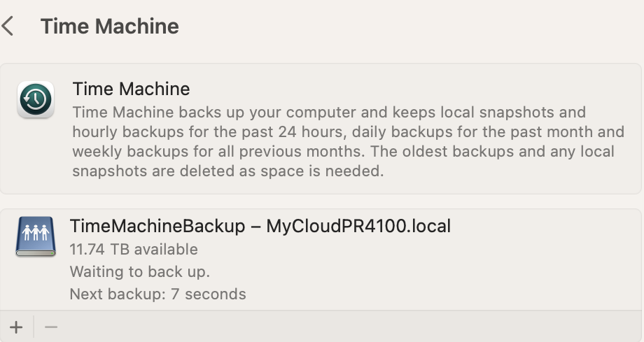Click the first line of the description paragraph
This screenshot has height=342, width=644.
pyautogui.click(x=329, y=113)
